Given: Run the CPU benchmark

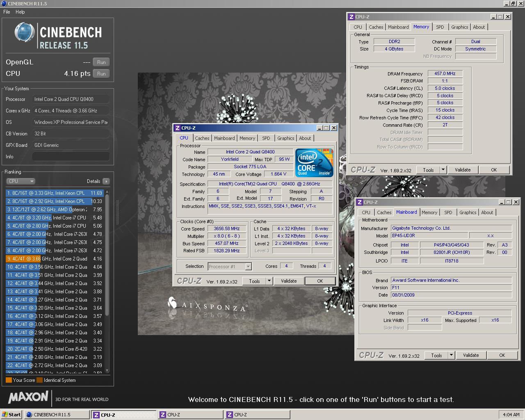Looking at the screenshot, I should click(101, 74).
